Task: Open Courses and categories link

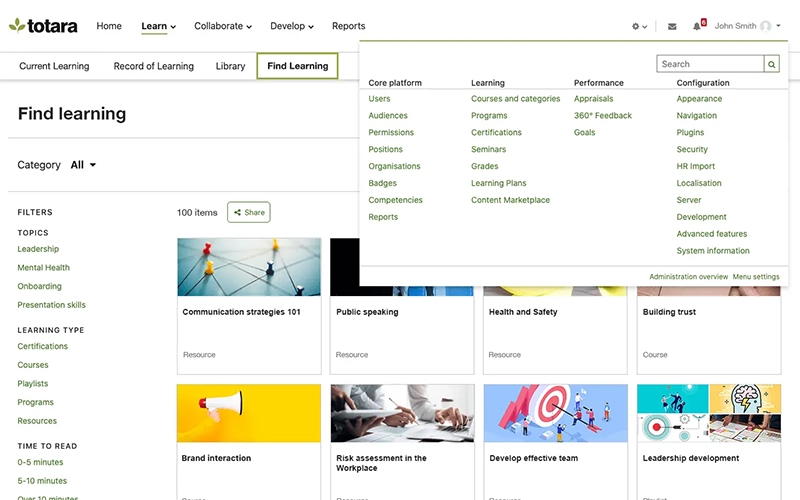Action: [x=515, y=98]
